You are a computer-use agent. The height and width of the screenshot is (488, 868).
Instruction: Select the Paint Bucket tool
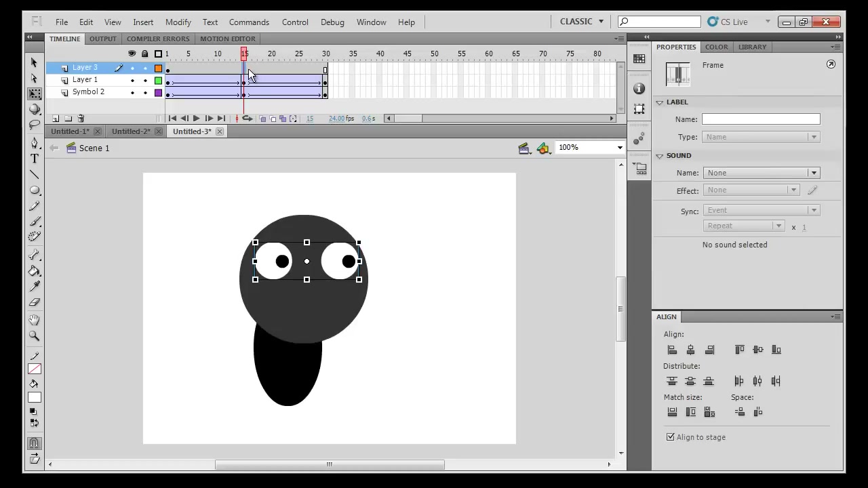pos(35,270)
